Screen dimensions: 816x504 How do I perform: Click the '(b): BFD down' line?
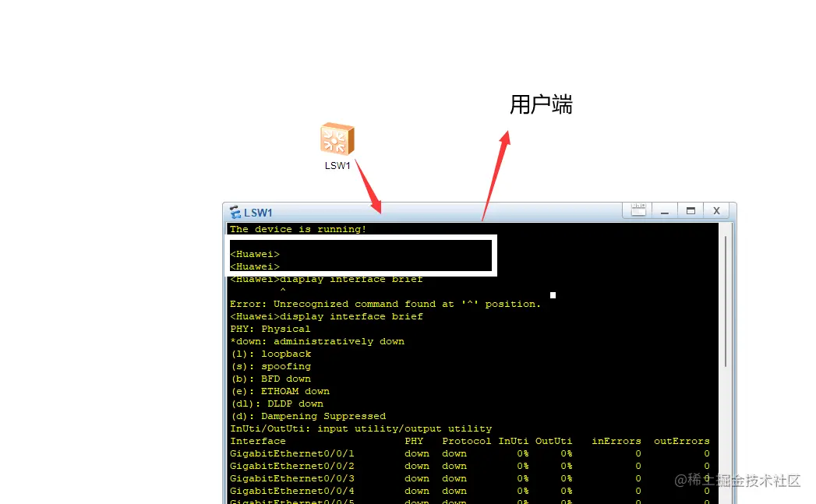coord(270,379)
